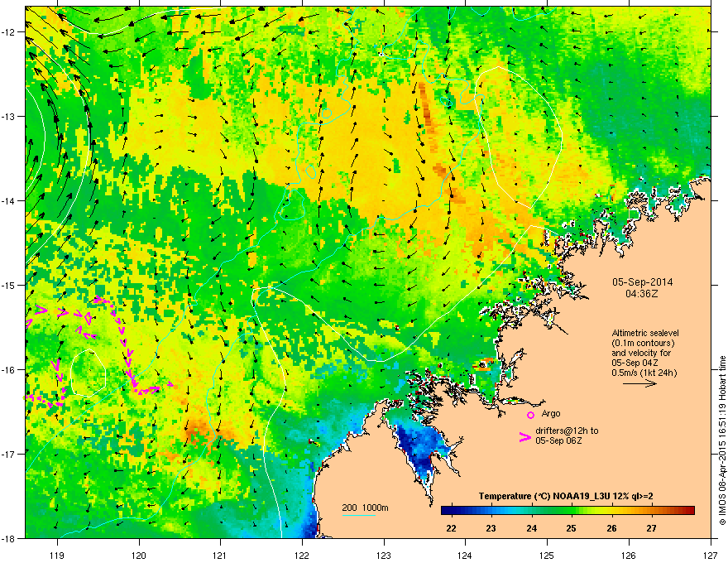
Task: Click longitude axis label '123'
Action: 384,555
